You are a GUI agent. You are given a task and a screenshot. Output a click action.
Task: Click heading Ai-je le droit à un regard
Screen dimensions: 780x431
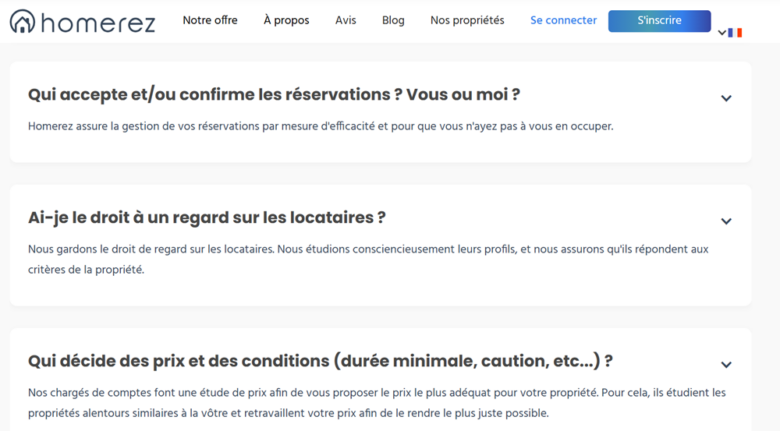[207, 217]
